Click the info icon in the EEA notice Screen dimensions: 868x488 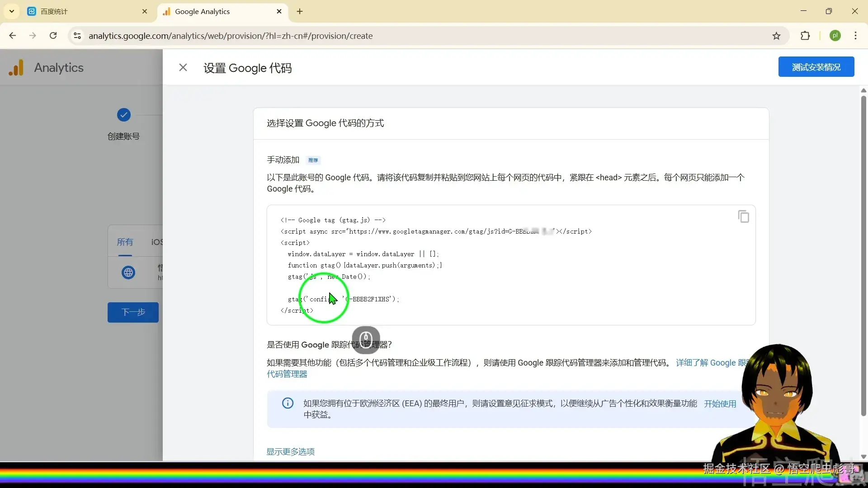tap(288, 404)
